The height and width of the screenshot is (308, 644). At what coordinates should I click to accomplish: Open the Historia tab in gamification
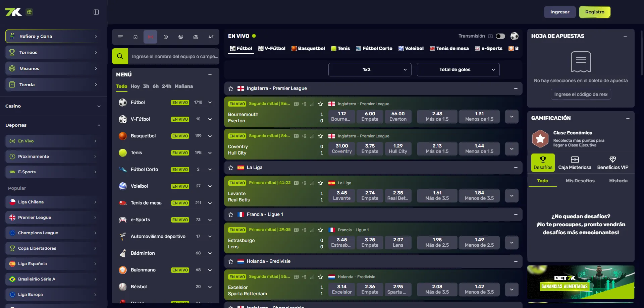click(618, 181)
